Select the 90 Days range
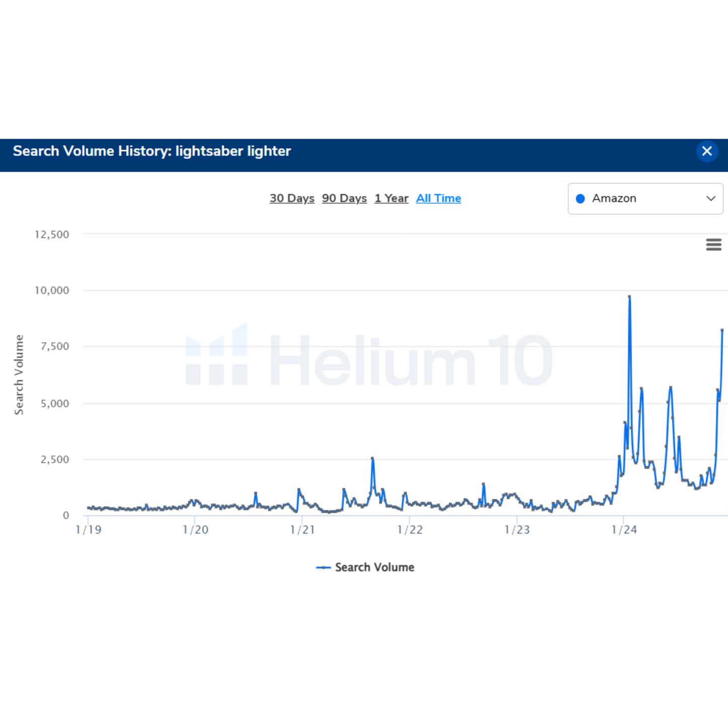This screenshot has width=728, height=728. 344,198
